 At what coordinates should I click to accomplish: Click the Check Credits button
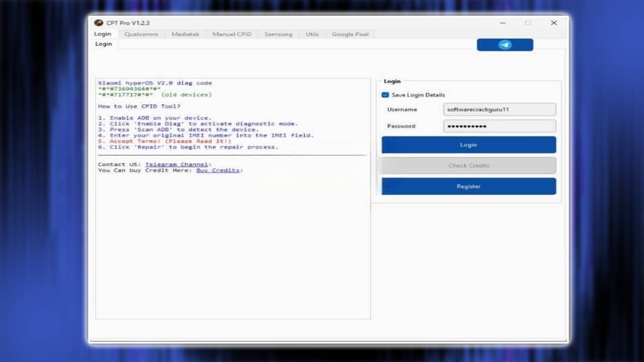pos(468,165)
